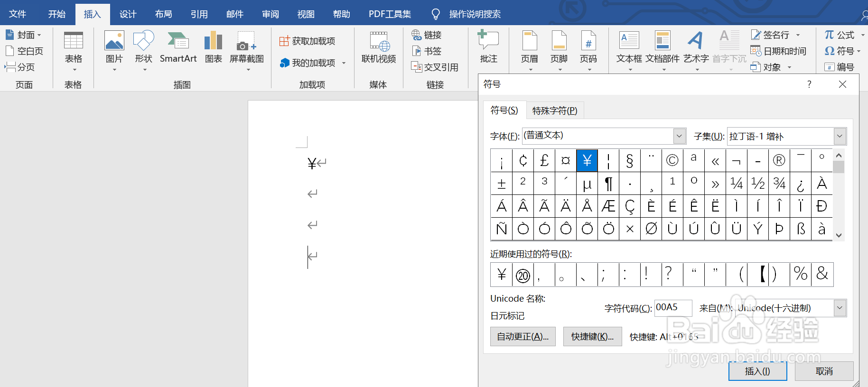Expand My Add-ins (我的加载项) dropdown
868x387 pixels.
point(344,63)
